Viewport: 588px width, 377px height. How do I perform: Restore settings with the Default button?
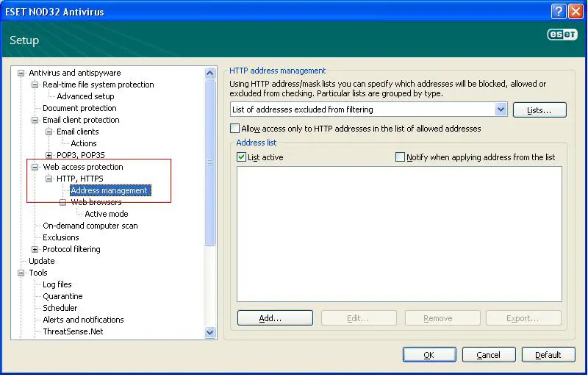[548, 355]
